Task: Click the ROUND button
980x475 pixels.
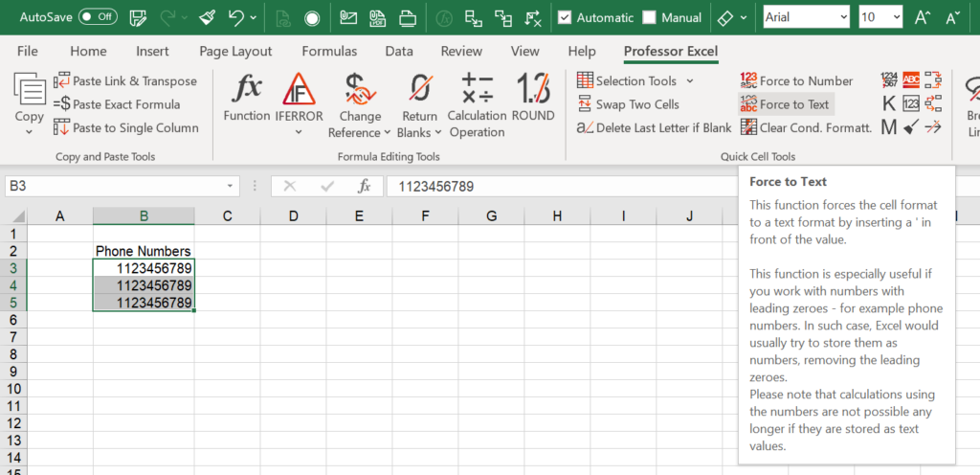Action: pyautogui.click(x=533, y=99)
